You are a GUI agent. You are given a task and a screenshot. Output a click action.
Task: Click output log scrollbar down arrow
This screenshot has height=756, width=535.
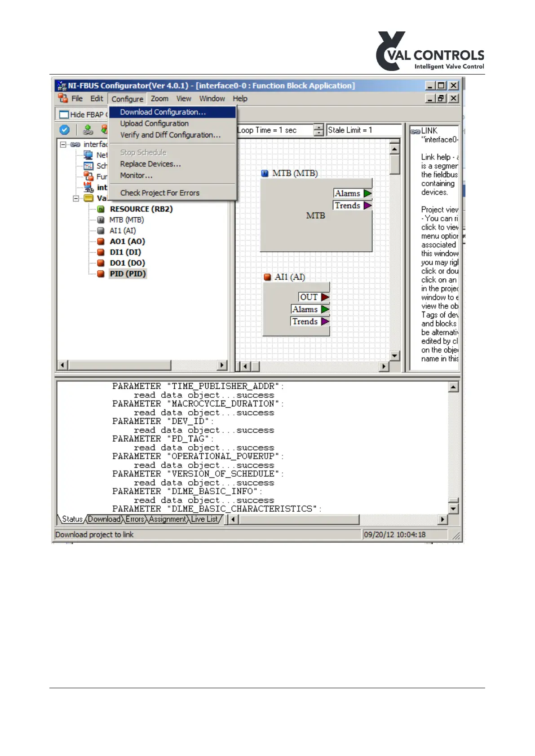coord(454,509)
